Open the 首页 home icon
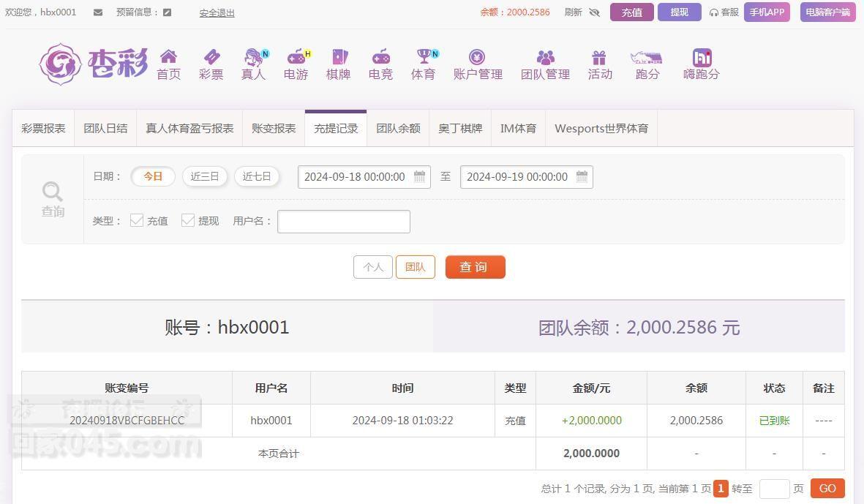864x504 pixels. (x=168, y=57)
